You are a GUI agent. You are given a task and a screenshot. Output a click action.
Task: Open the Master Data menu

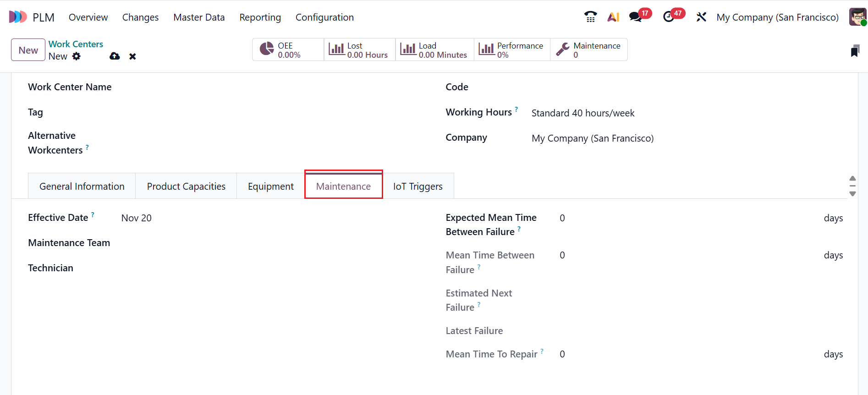click(x=199, y=17)
